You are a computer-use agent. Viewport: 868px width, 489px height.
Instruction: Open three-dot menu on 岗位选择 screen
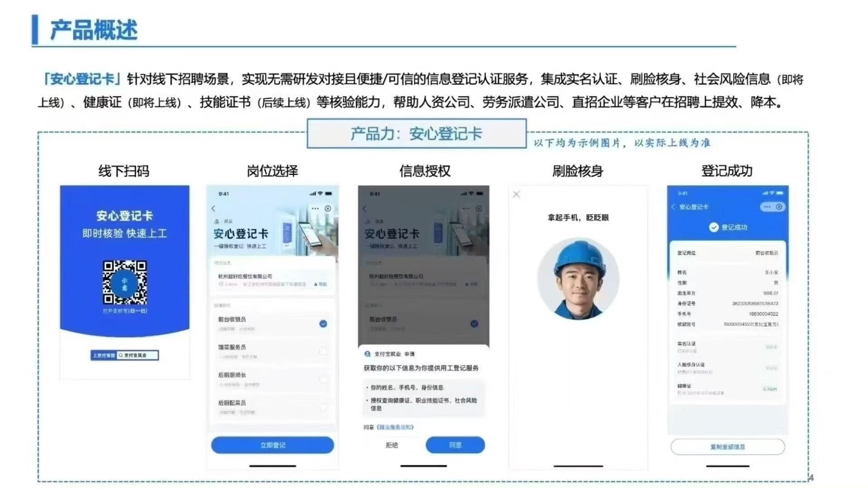pos(315,208)
